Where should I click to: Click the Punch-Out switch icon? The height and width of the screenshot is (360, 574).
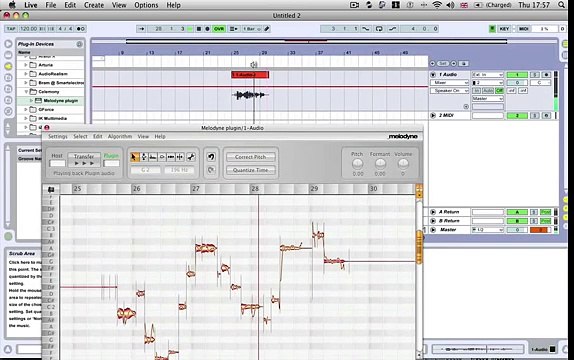pyautogui.click(x=392, y=29)
